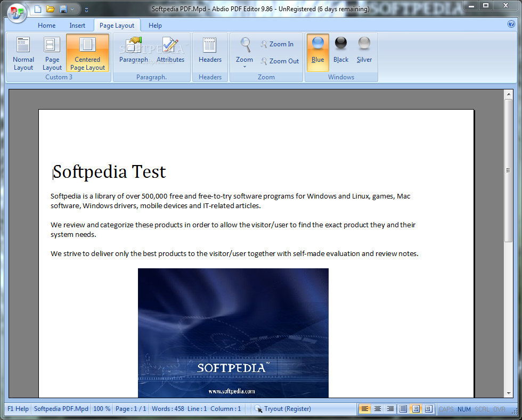Click the open folder icon in title bar

pos(51,10)
